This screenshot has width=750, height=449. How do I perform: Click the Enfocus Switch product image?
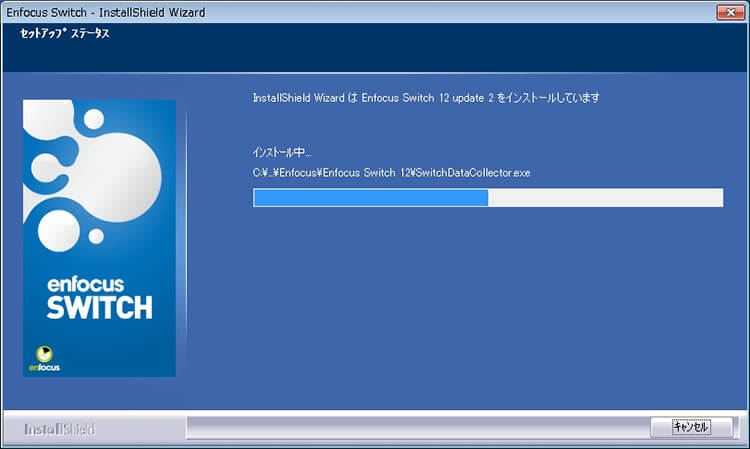[99, 238]
